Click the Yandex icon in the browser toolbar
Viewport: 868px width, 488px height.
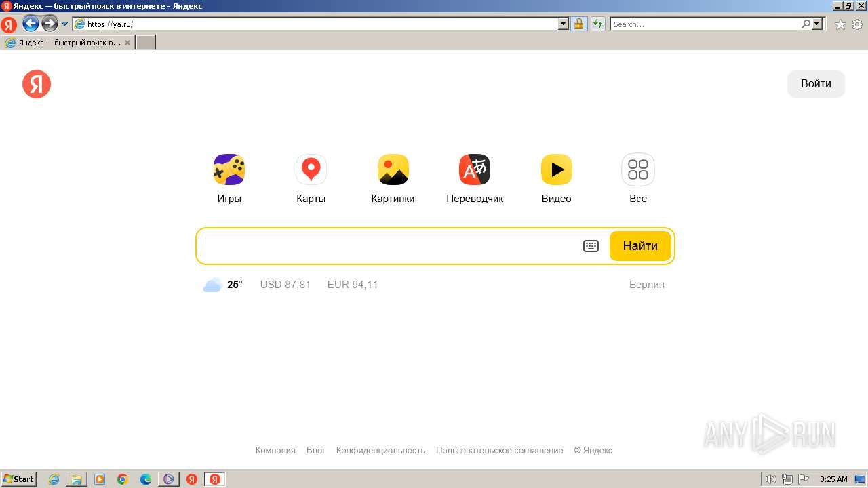9,25
